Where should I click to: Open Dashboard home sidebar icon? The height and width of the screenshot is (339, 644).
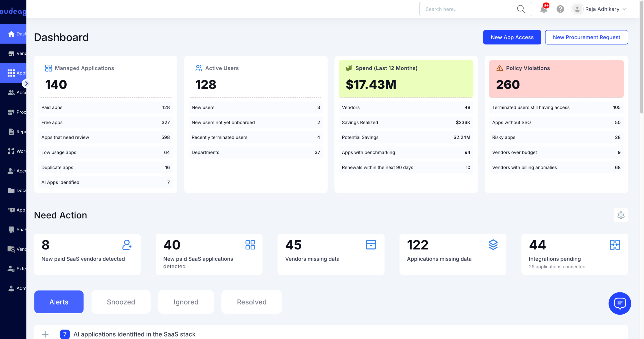tap(11, 34)
